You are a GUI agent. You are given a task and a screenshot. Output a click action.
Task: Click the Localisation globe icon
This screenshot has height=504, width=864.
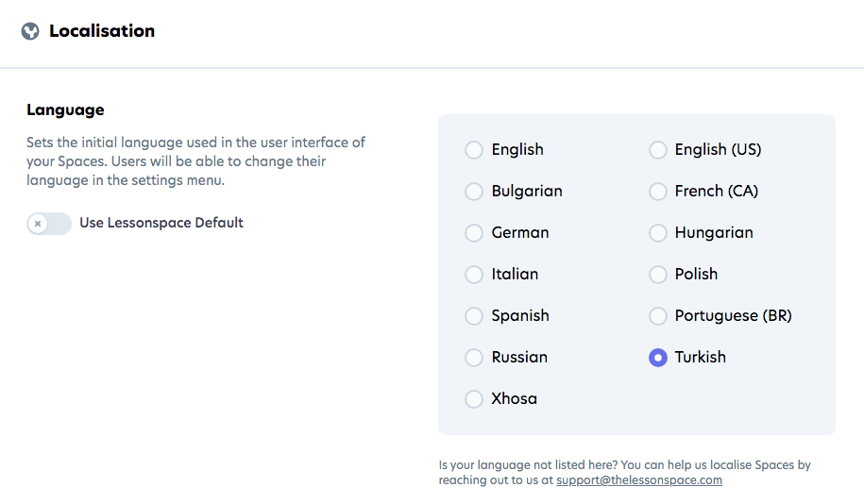click(x=30, y=31)
